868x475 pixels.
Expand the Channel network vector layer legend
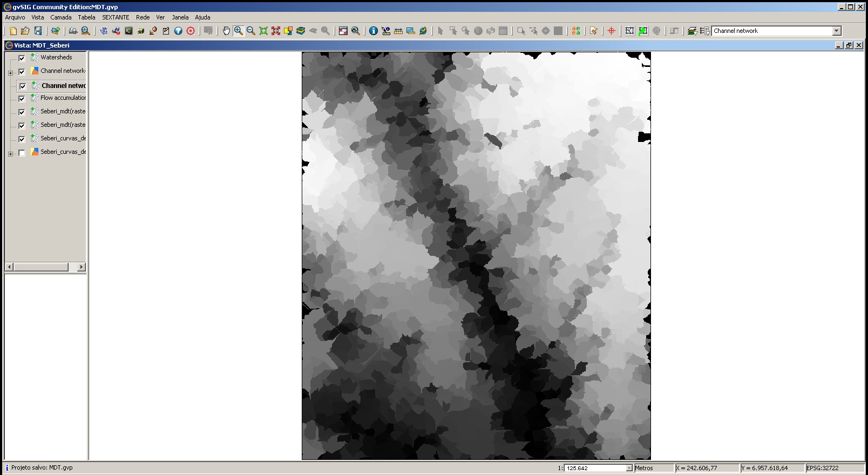(10, 73)
